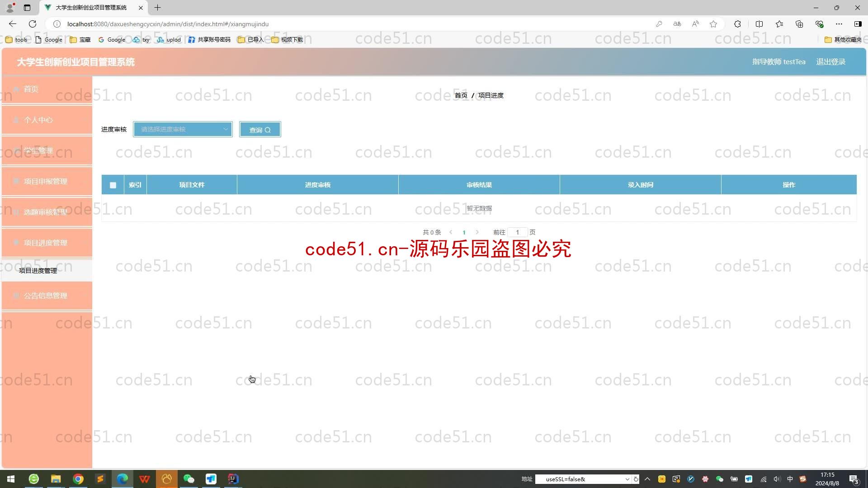Open the system volume control
The width and height of the screenshot is (868, 488).
[777, 479]
